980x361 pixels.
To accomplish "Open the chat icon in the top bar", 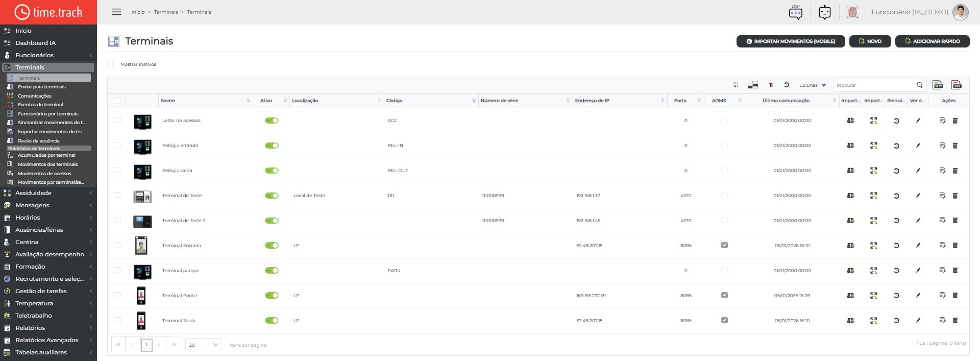I will (796, 12).
